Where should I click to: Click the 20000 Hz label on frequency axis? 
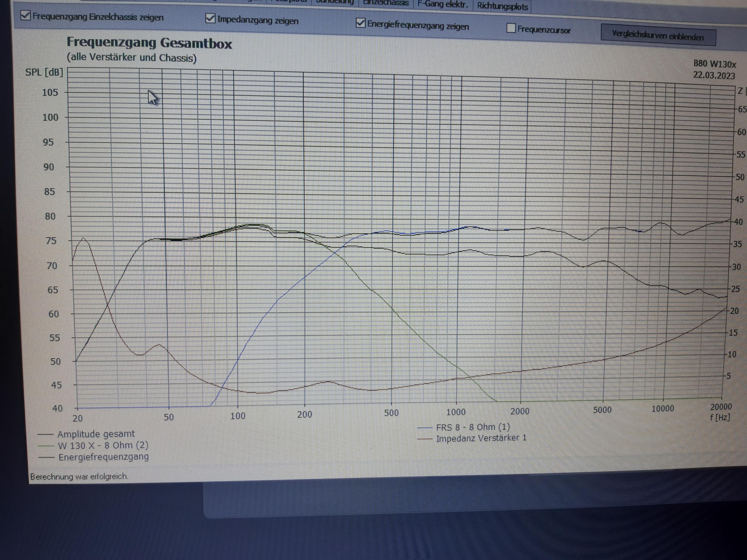tap(721, 406)
